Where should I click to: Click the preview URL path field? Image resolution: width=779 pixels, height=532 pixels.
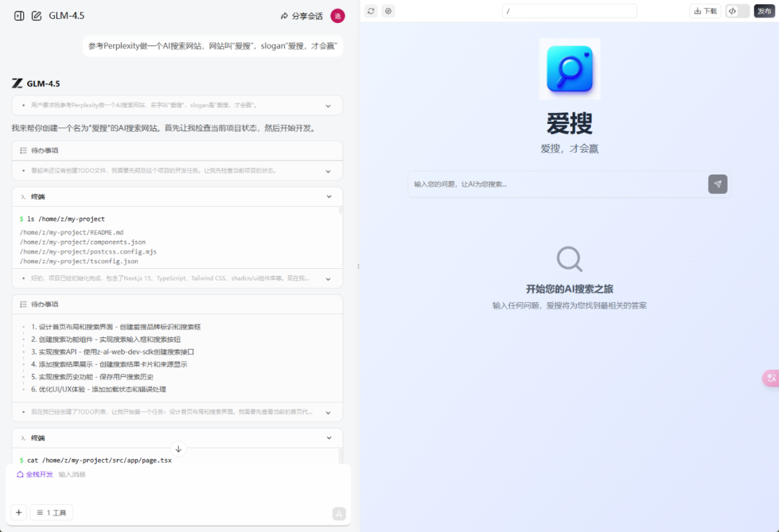click(569, 11)
